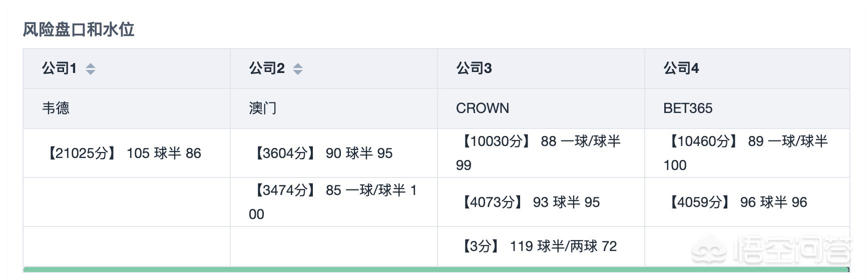Sort by the 公司2 column sort icon
The image size is (868, 280).
pyautogui.click(x=298, y=68)
